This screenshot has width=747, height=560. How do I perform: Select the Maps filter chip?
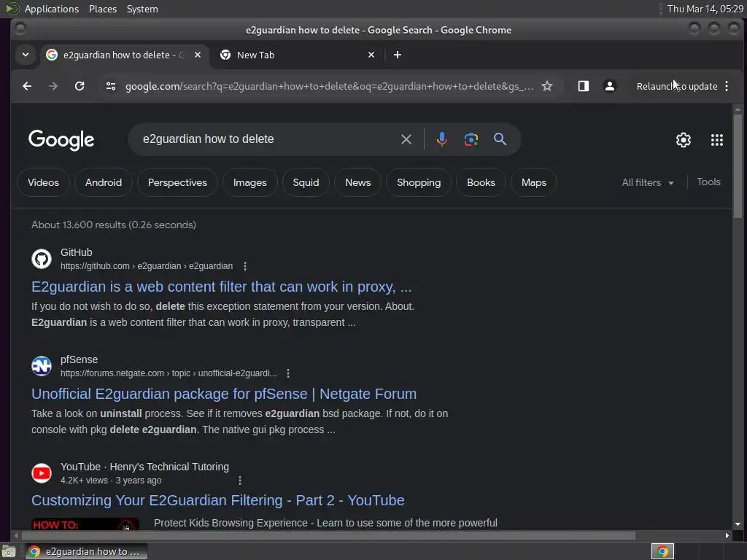click(x=533, y=182)
